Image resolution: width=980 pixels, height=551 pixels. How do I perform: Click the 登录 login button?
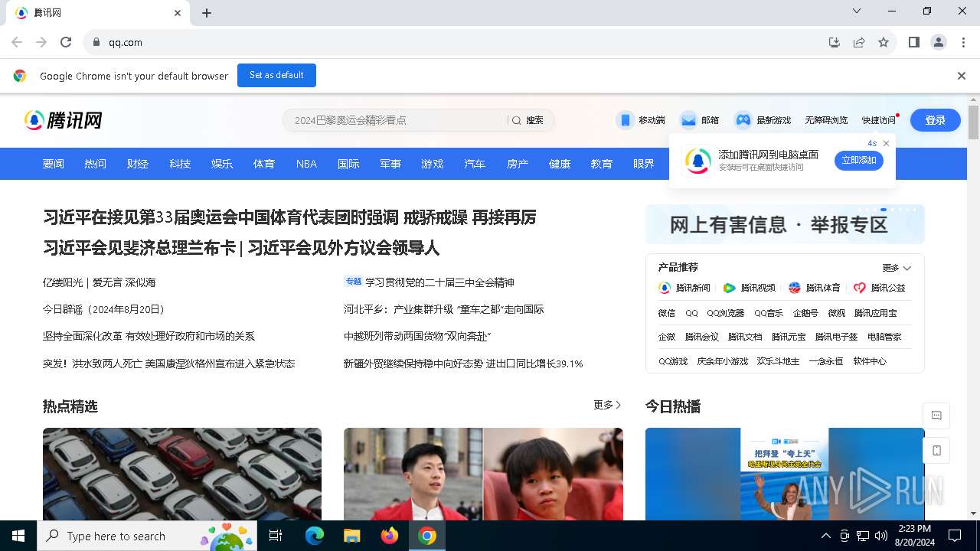pos(935,120)
